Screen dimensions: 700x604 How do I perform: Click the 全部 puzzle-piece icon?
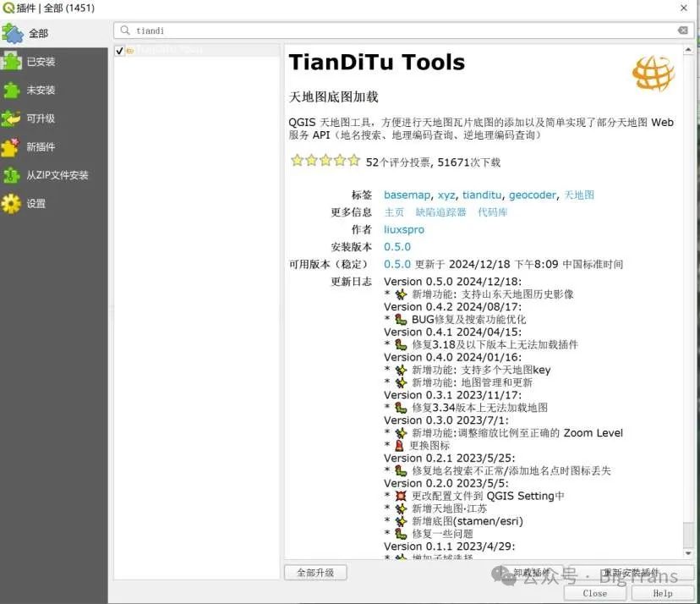(12, 34)
